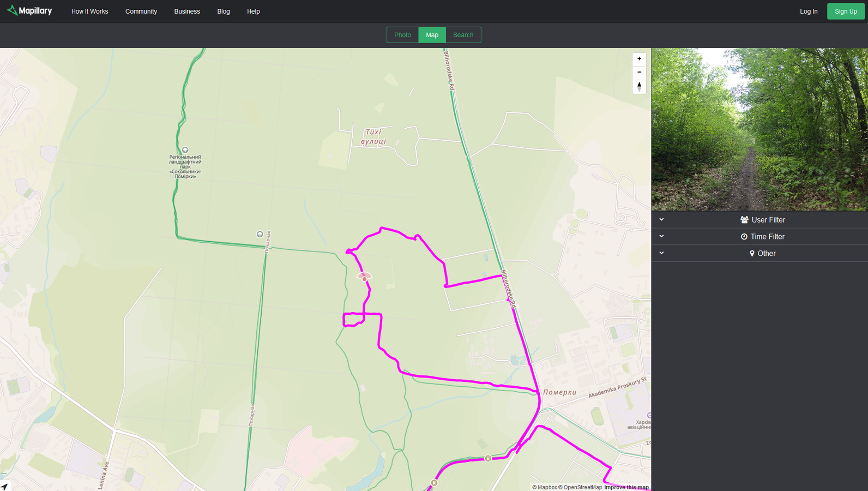
Task: Click the Improve this map link
Action: 626,487
